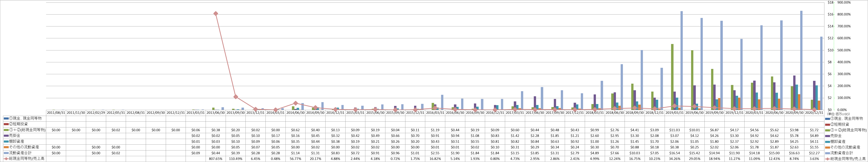The width and height of the screenshot is (868, 162).
Task: Click the 2018/09/30 date column header
Action: coord(634,113)
